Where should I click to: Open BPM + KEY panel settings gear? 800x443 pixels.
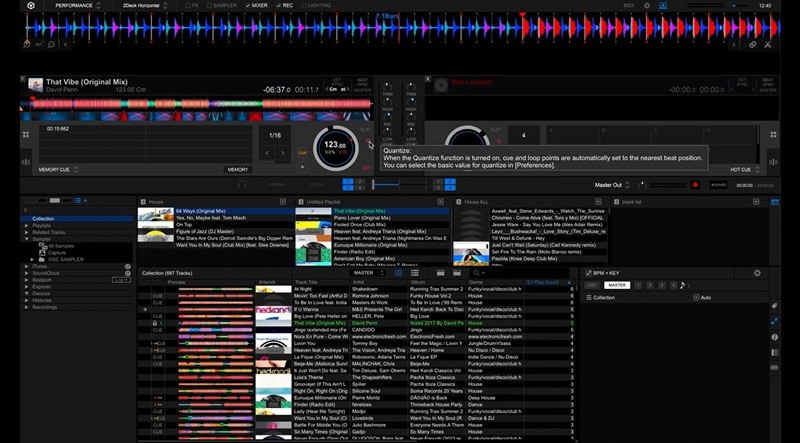[x=757, y=273]
